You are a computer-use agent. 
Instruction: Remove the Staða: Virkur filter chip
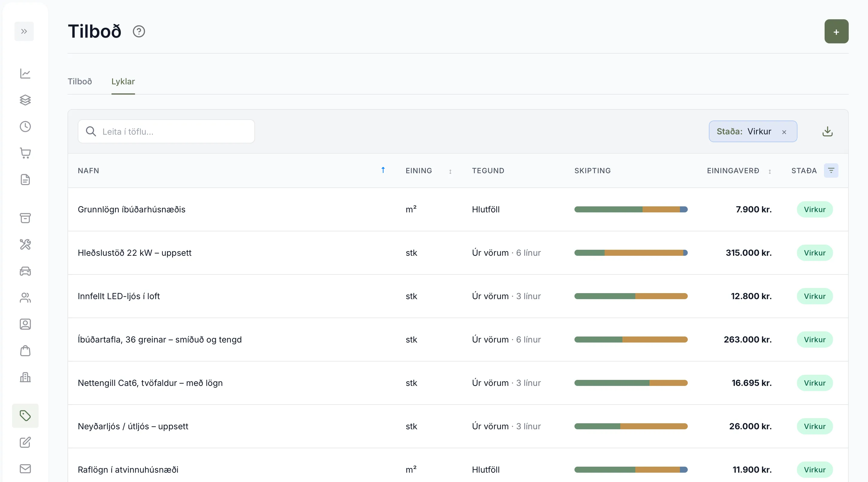point(784,132)
